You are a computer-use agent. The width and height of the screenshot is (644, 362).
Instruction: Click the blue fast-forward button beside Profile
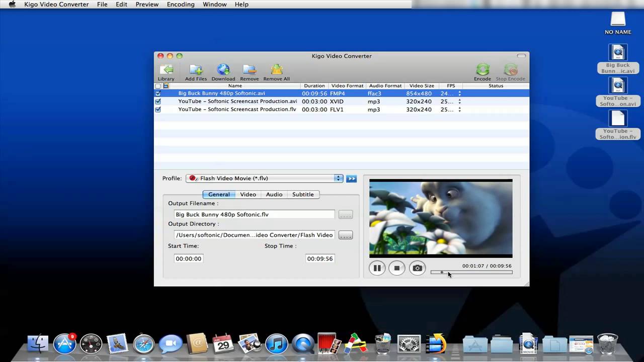[x=351, y=178]
